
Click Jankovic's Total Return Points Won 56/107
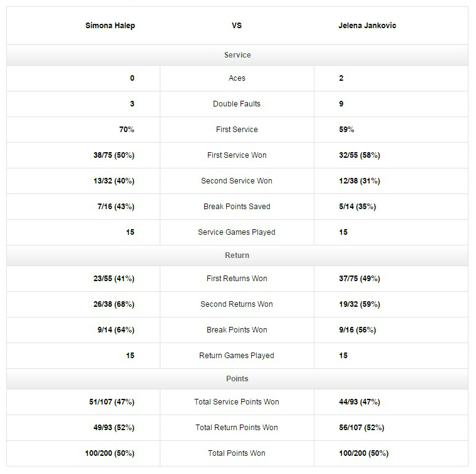click(x=361, y=428)
